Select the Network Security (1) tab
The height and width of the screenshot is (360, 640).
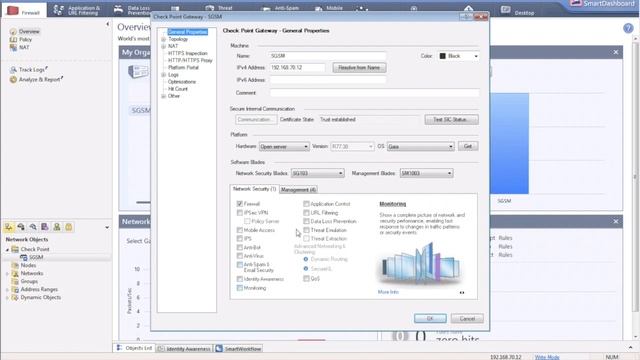pos(254,189)
